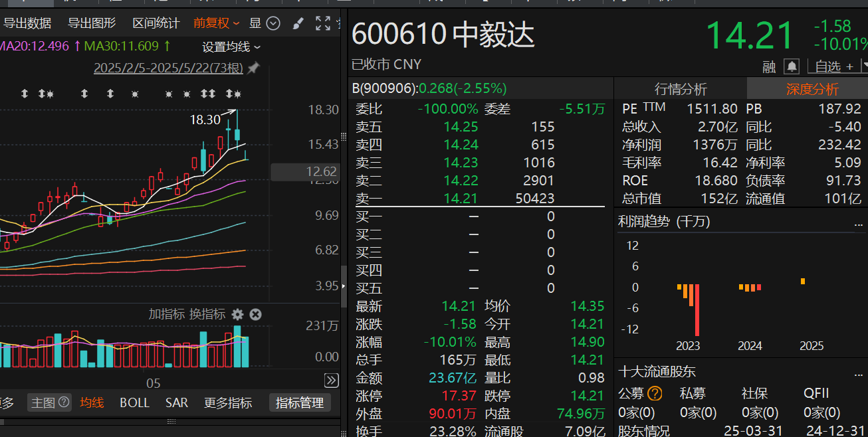The image size is (868, 437).
Task: Click the pin icon beside date range
Action: coord(253,68)
